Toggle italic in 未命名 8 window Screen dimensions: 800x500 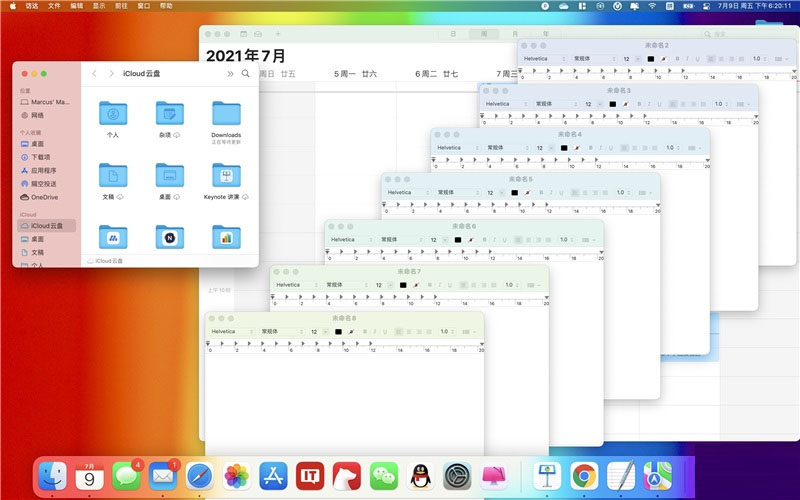click(374, 331)
